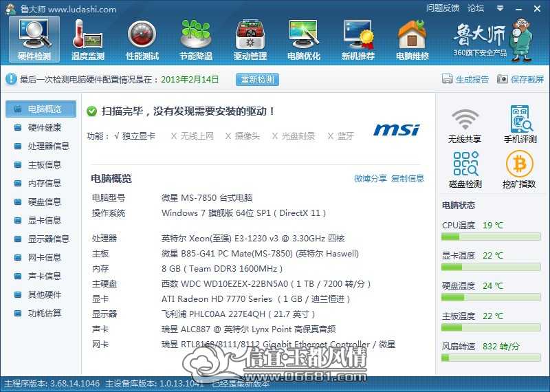Click 独立显卡 feature indicator
Viewport: 550px width, 392px height.
click(135, 135)
